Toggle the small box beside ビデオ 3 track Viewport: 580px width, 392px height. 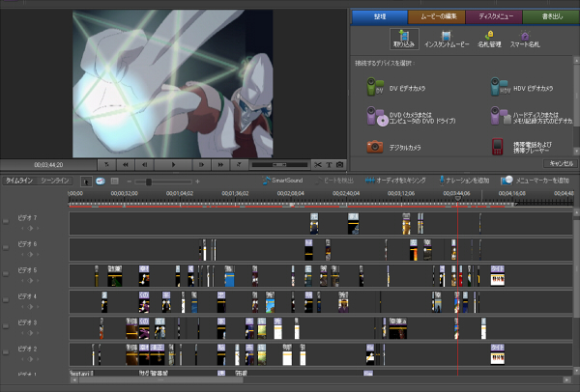[6, 326]
